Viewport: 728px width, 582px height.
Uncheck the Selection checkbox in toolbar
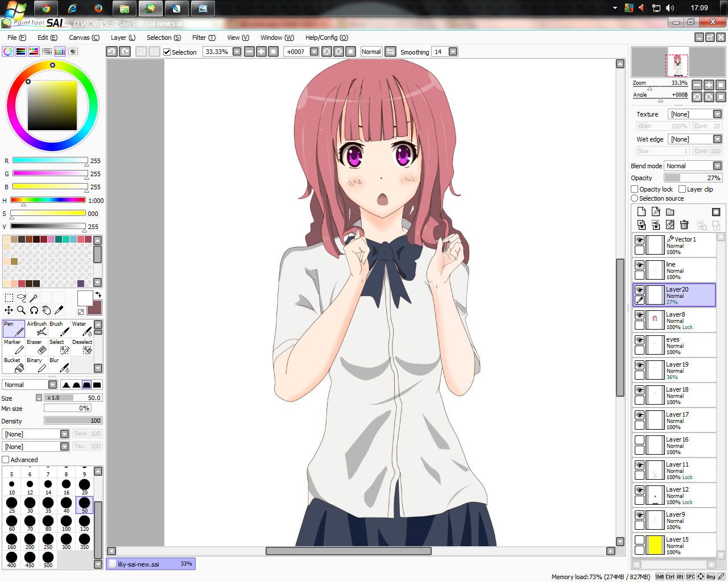click(167, 52)
